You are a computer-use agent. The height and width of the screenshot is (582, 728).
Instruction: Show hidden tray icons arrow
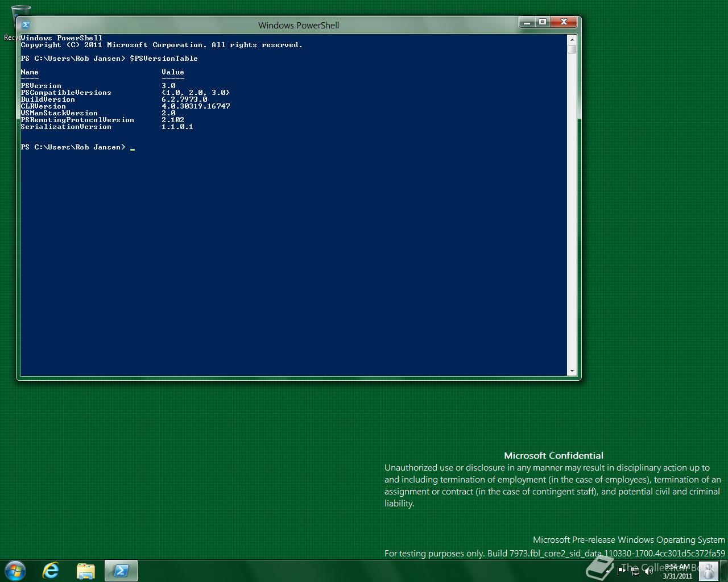coord(607,571)
